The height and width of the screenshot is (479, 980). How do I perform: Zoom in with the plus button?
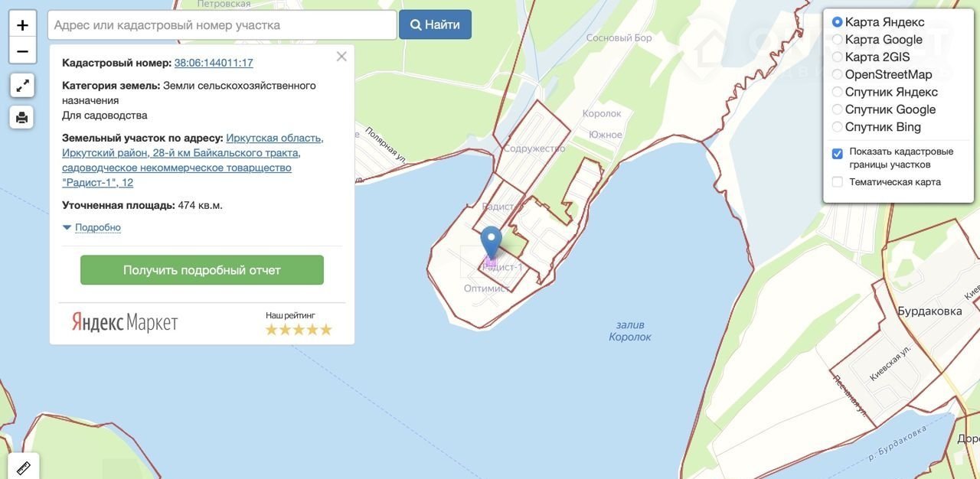point(22,25)
